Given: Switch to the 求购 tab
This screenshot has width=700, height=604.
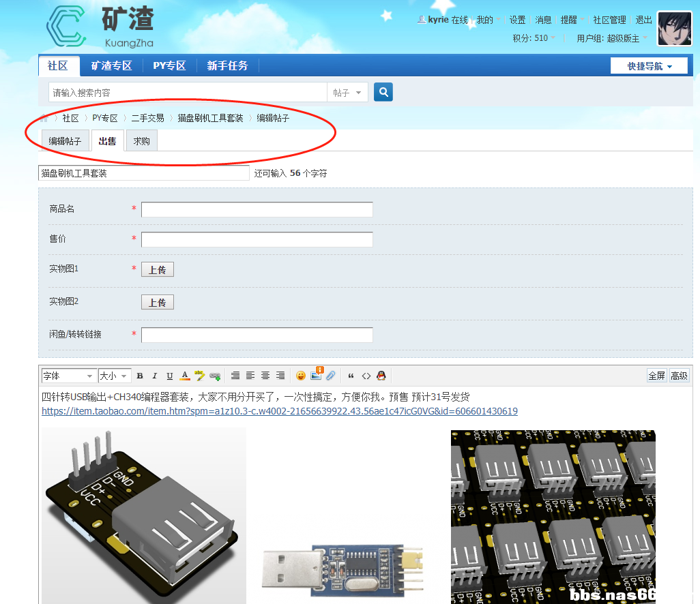Looking at the screenshot, I should (142, 141).
